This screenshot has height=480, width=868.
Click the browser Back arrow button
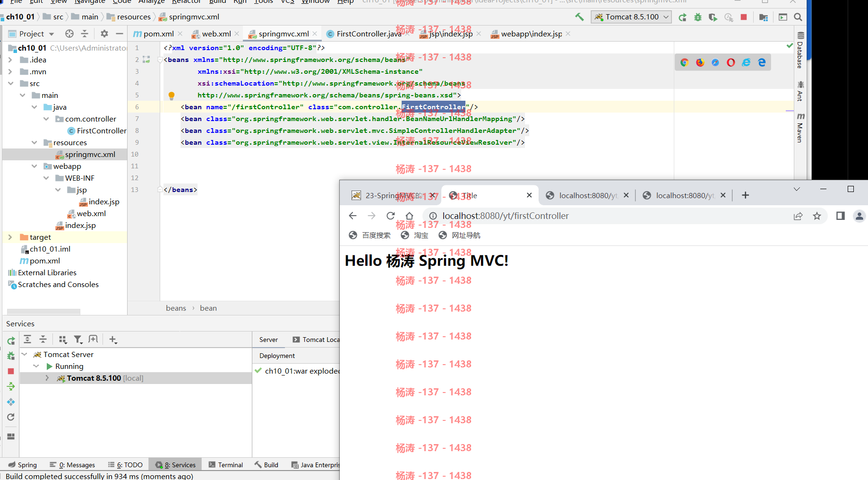[x=352, y=216]
